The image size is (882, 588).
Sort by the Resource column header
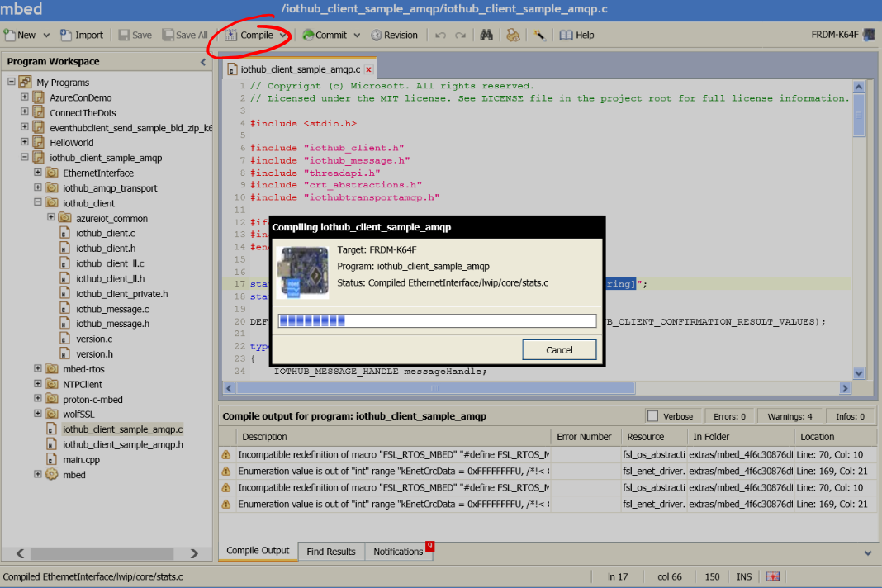[x=653, y=437]
